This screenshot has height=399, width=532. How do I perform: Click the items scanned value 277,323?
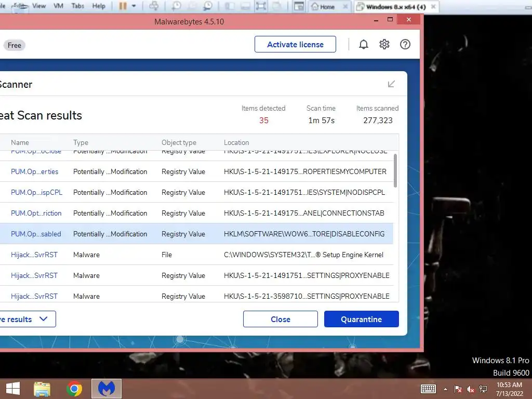(378, 121)
